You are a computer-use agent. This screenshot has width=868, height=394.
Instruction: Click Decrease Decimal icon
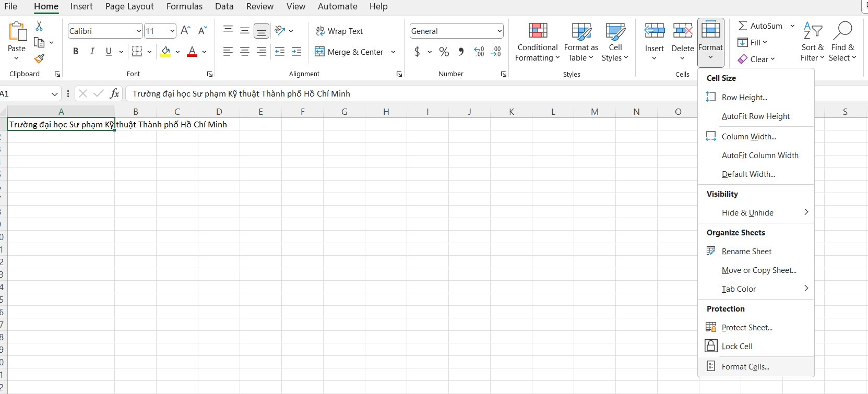(x=496, y=52)
